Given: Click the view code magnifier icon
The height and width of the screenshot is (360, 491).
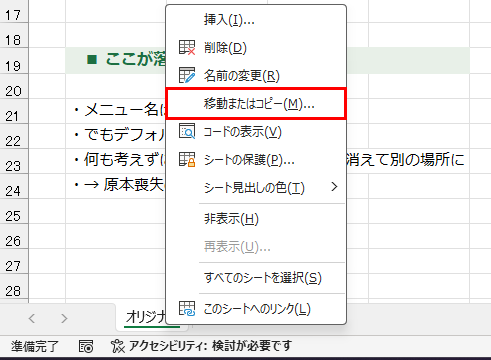Looking at the screenshot, I should (187, 131).
